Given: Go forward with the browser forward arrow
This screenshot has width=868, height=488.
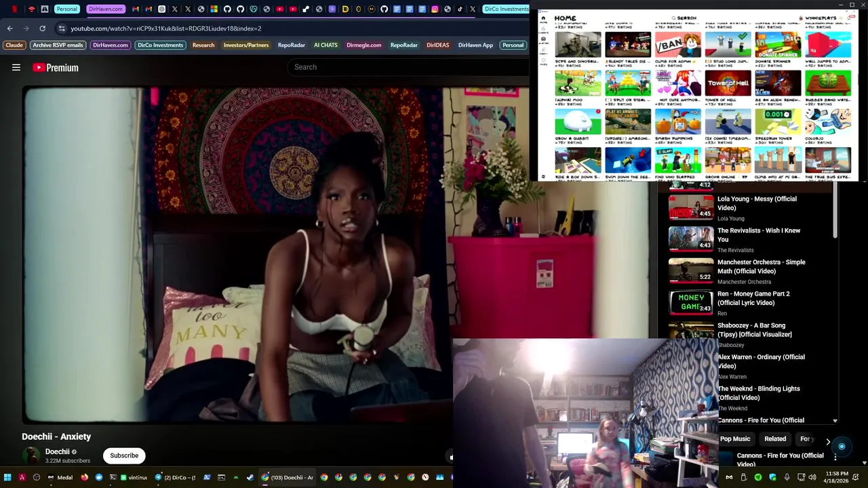Looking at the screenshot, I should [x=26, y=28].
